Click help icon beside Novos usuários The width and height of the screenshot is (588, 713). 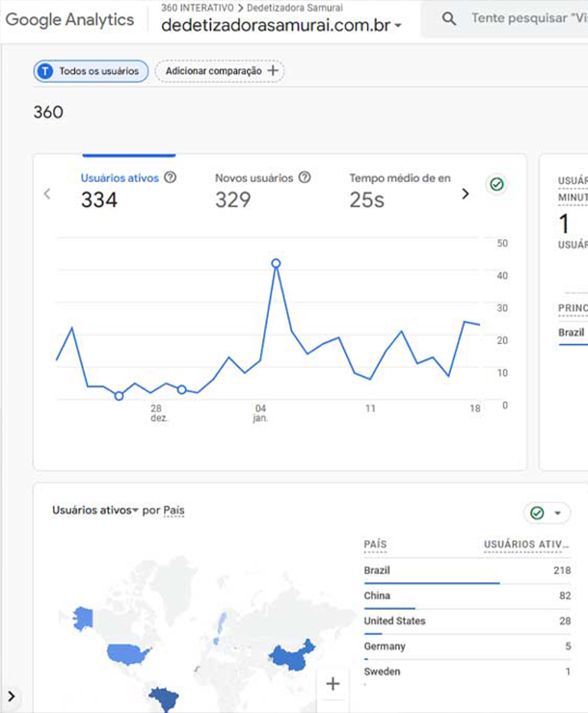305,177
